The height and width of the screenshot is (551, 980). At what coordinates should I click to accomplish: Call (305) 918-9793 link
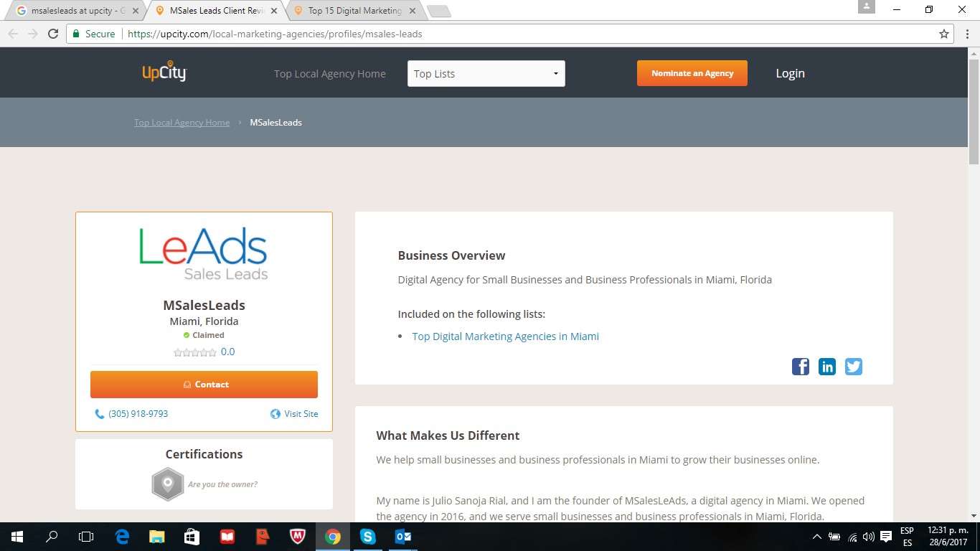coord(138,414)
